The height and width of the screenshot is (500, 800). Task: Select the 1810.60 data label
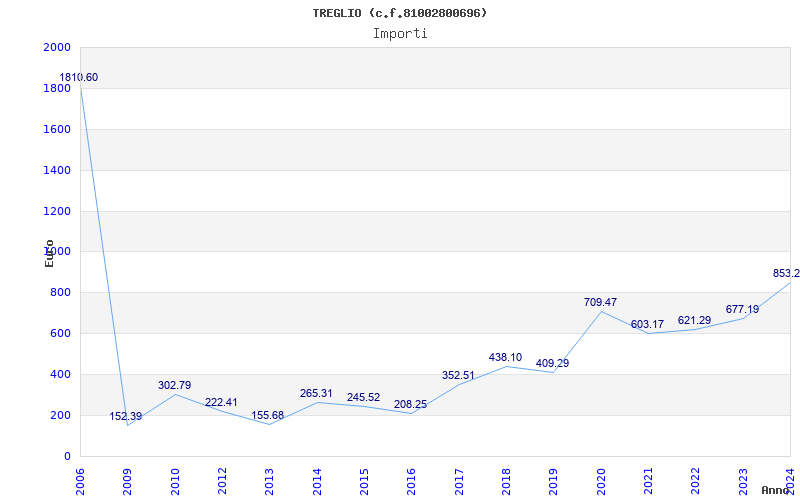click(79, 78)
